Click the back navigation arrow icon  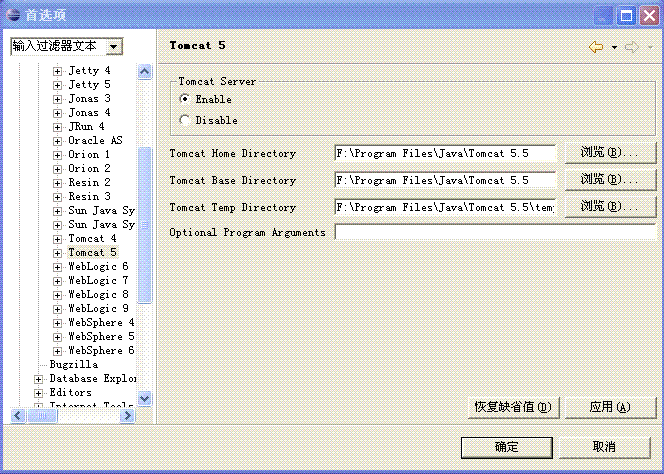(x=596, y=47)
